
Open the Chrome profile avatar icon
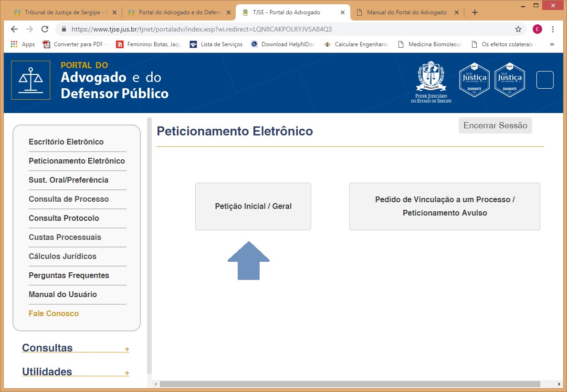(537, 29)
